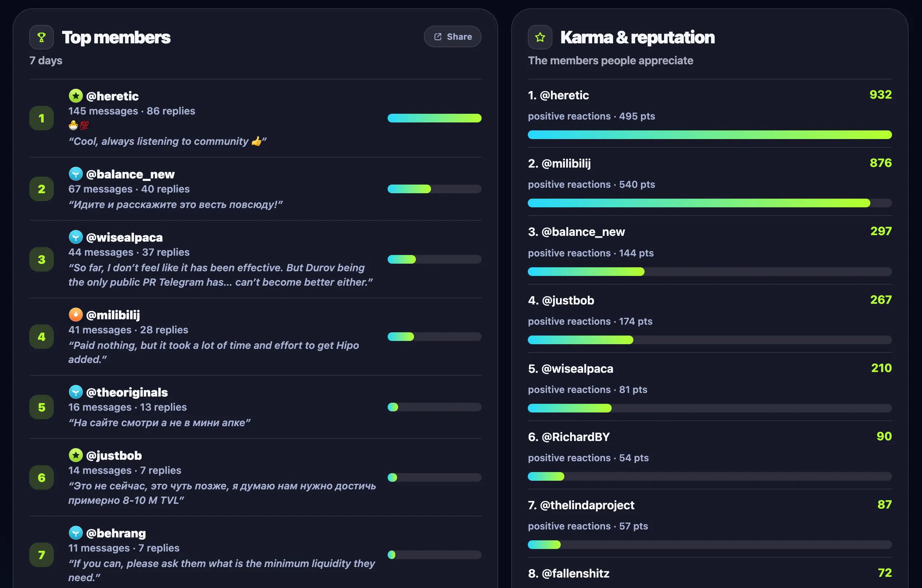Click the rank 4 badge in Top members

coord(41,337)
